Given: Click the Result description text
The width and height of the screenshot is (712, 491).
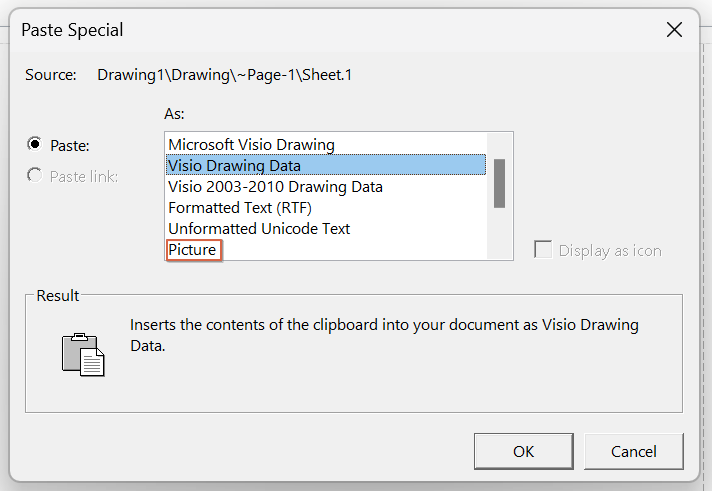Looking at the screenshot, I should pyautogui.click(x=384, y=335).
